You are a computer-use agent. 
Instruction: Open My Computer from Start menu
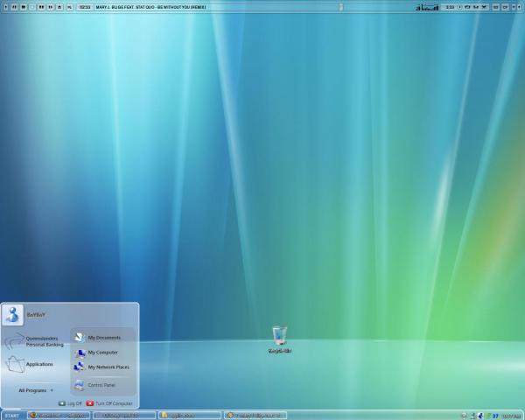click(x=101, y=353)
